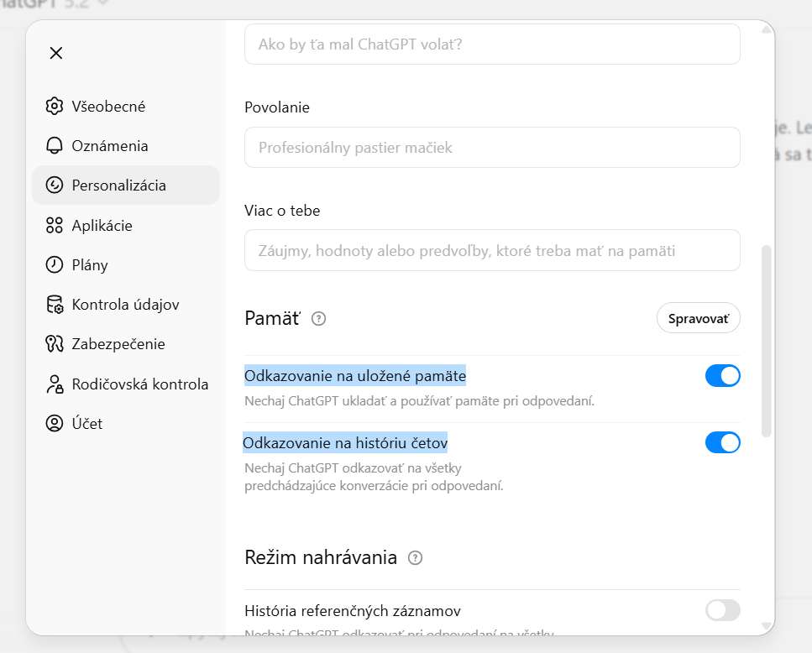Click the scrollbar up arrow
The height and width of the screenshot is (653, 812).
pos(767,29)
